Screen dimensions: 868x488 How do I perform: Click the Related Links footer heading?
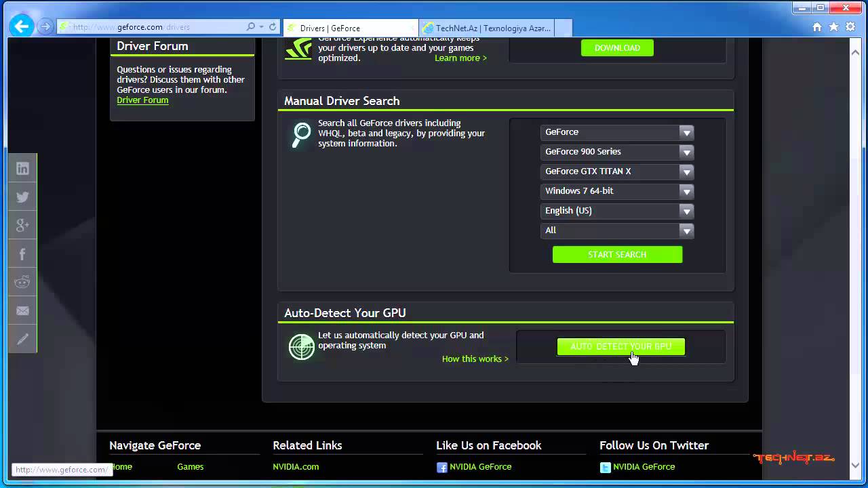pyautogui.click(x=307, y=445)
